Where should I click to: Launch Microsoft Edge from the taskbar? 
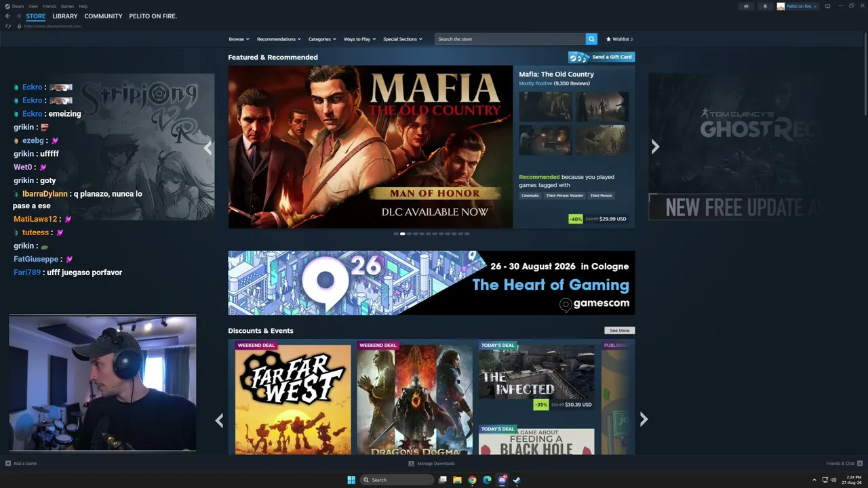coord(487,480)
